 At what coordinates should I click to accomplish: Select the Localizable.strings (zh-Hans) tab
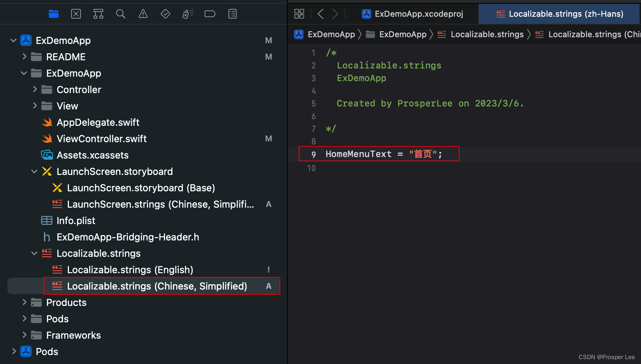point(559,14)
